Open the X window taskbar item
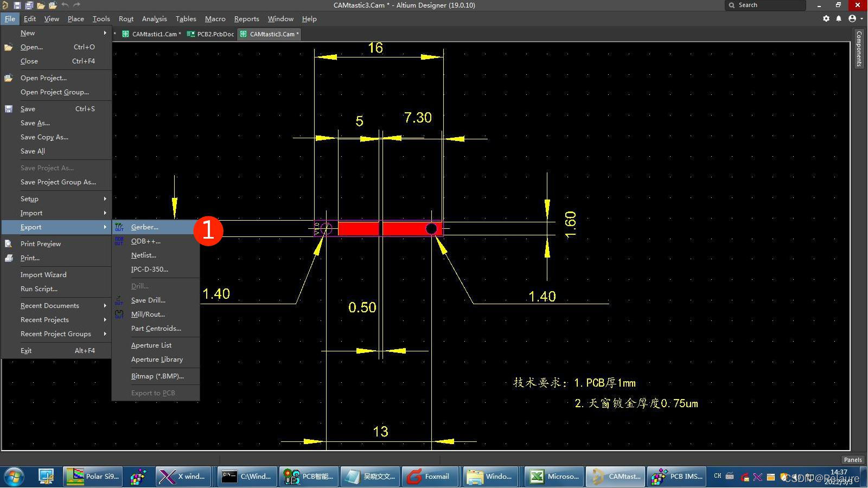The image size is (868, 488). coord(183,477)
